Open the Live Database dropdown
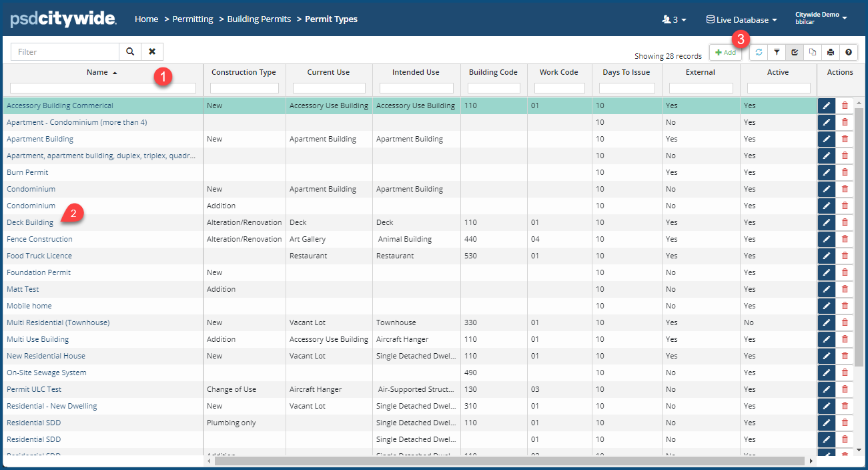This screenshot has width=868, height=470. point(741,20)
